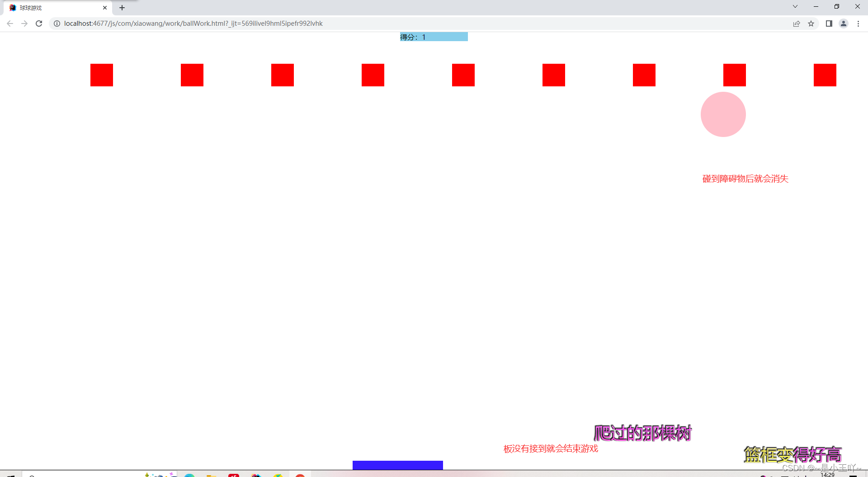The height and width of the screenshot is (477, 868).
Task: Bookmark this page with the star icon
Action: 811,24
